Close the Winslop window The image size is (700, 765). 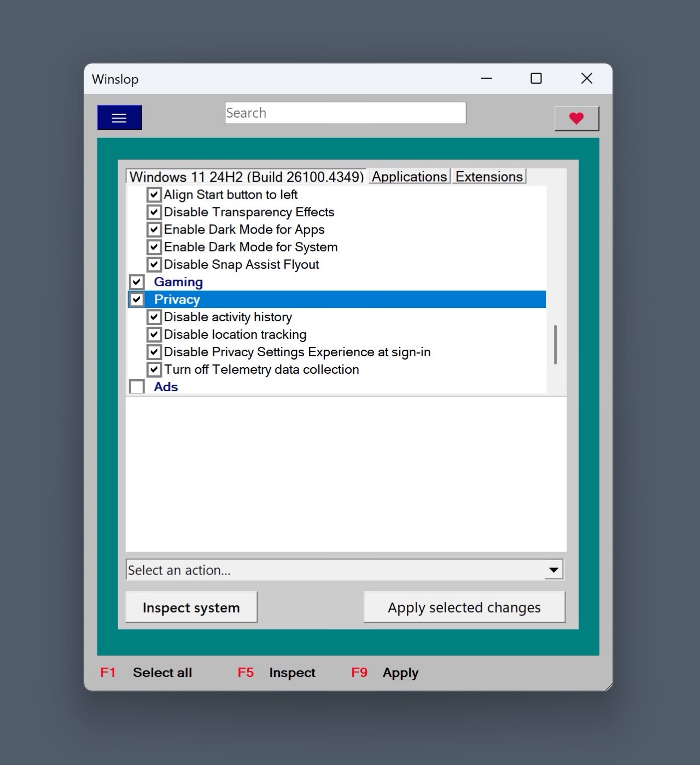click(x=586, y=79)
